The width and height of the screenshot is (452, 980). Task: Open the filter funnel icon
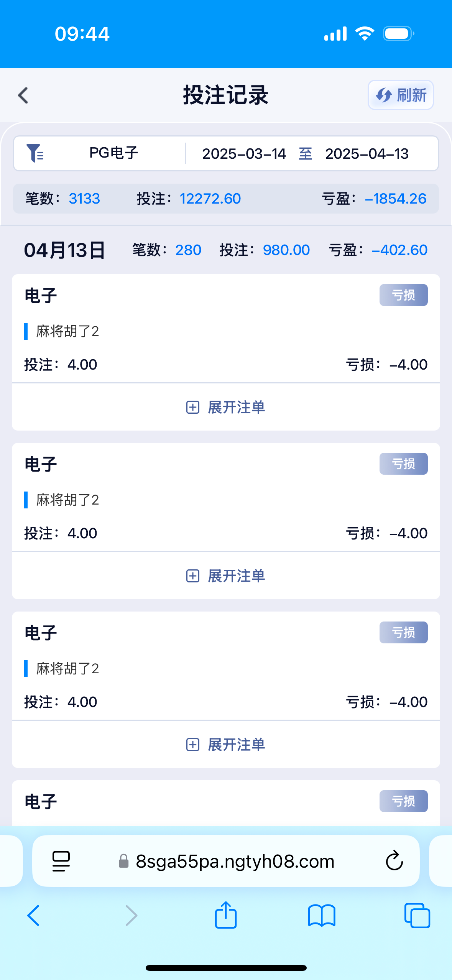[x=35, y=153]
